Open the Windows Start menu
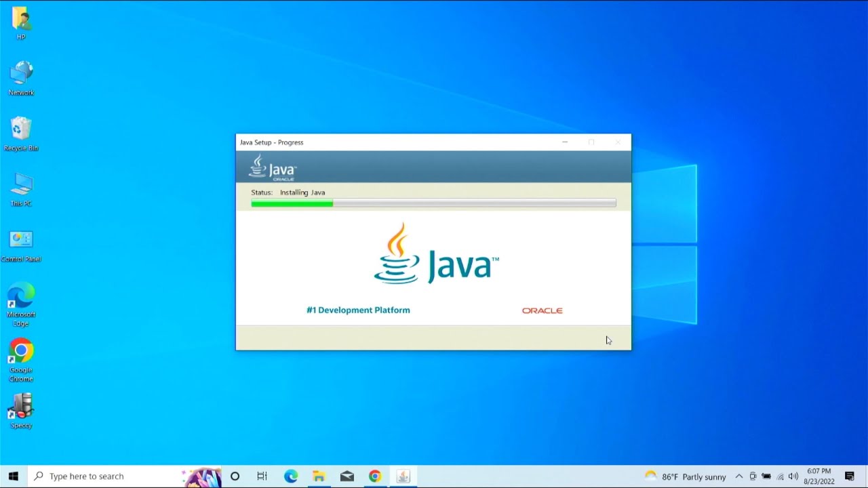 coord(13,476)
